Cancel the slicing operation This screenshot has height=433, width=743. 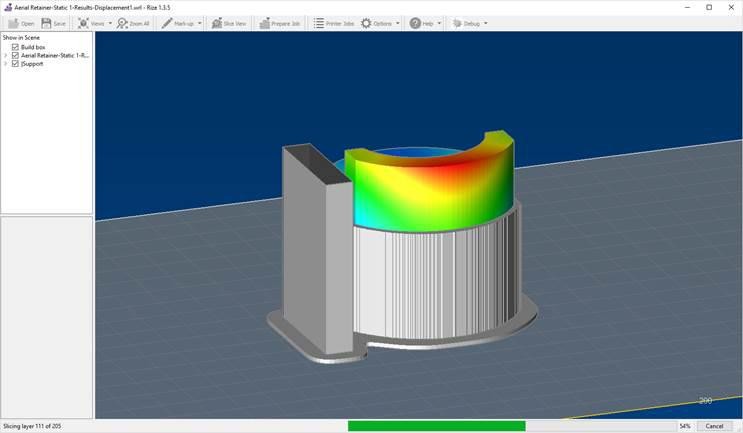point(714,426)
